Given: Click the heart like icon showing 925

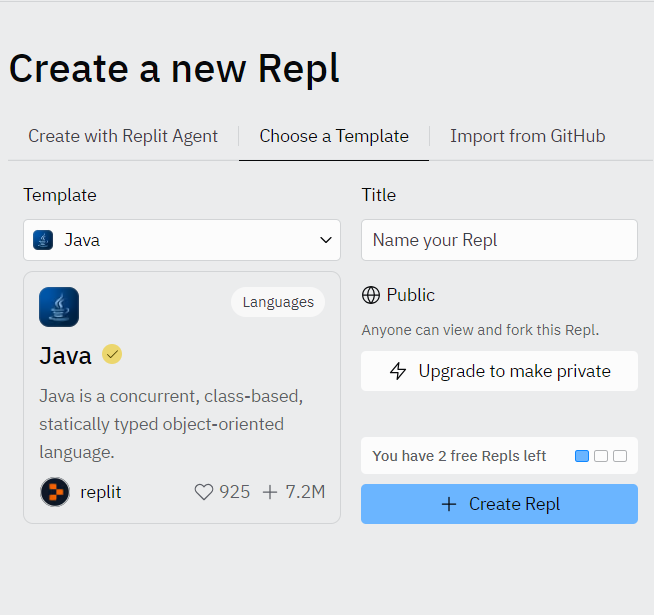Looking at the screenshot, I should click(204, 492).
